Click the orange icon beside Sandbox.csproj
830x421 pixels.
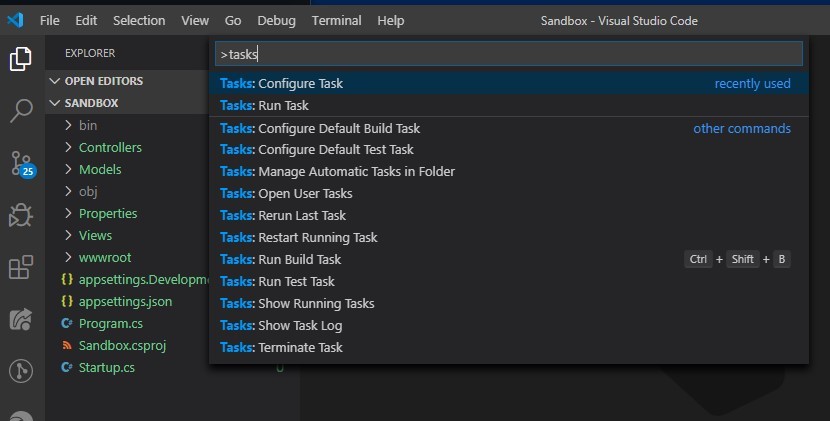pos(67,345)
